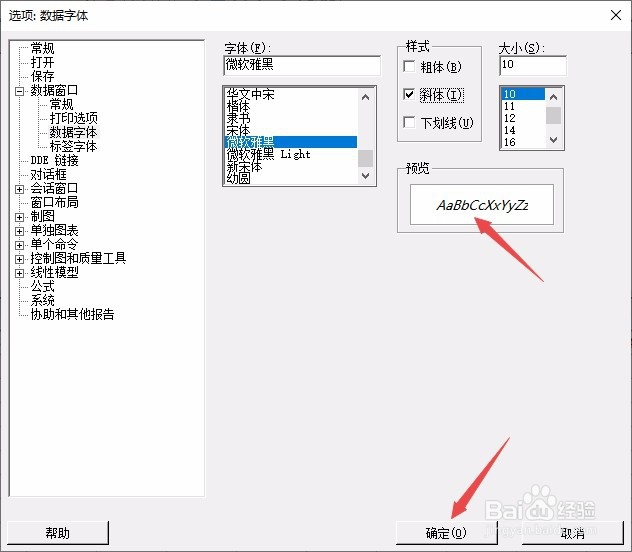Image resolution: width=632 pixels, height=552 pixels.
Task: Select 数据窗口 in the options tree
Action: coord(54,91)
